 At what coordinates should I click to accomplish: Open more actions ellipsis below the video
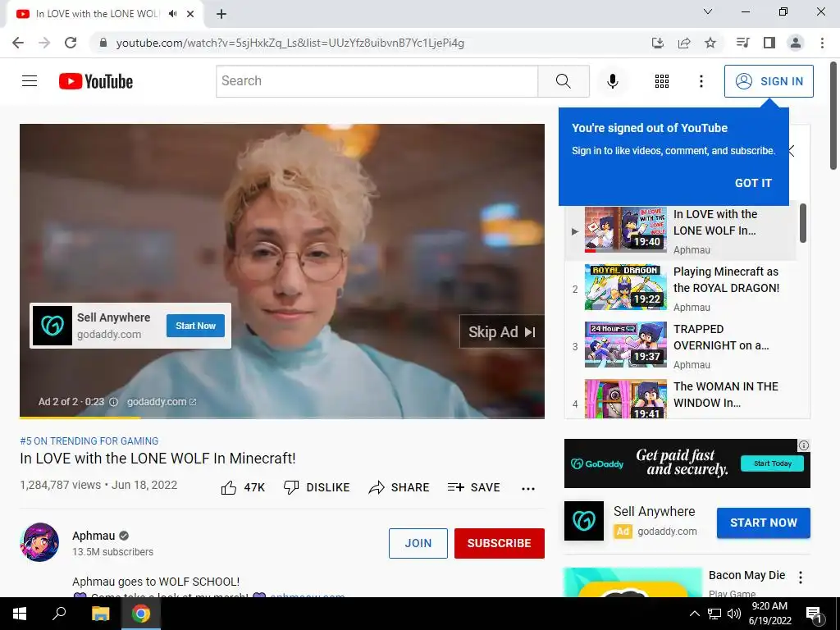point(528,488)
